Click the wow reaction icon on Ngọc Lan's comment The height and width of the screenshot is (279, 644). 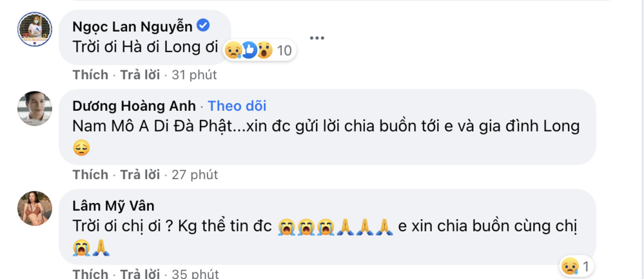pyautogui.click(x=263, y=50)
